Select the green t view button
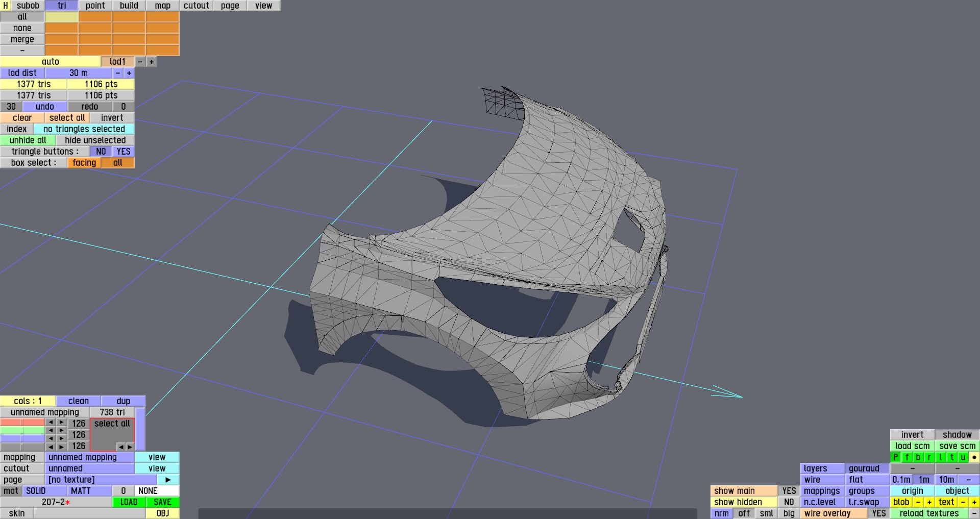 click(x=952, y=457)
